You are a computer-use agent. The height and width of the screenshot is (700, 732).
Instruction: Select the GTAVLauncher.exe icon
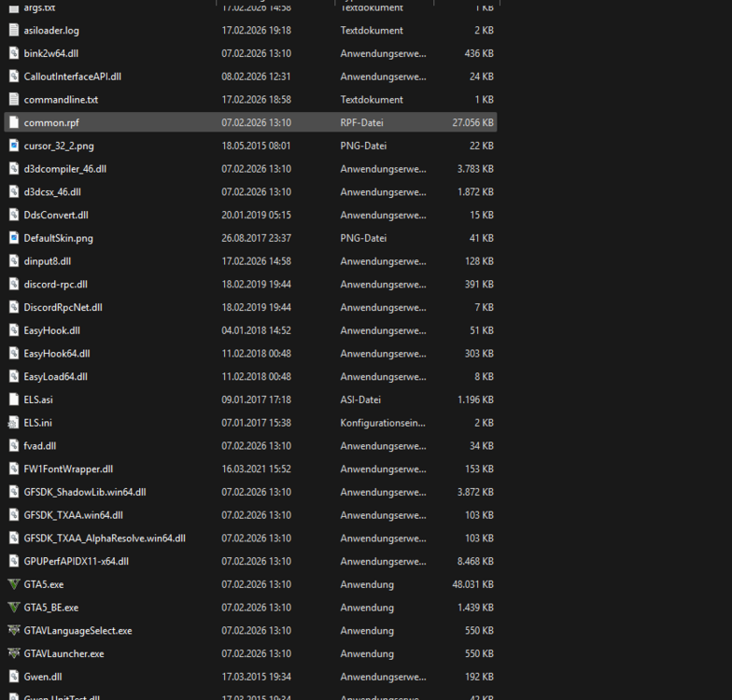click(x=14, y=653)
